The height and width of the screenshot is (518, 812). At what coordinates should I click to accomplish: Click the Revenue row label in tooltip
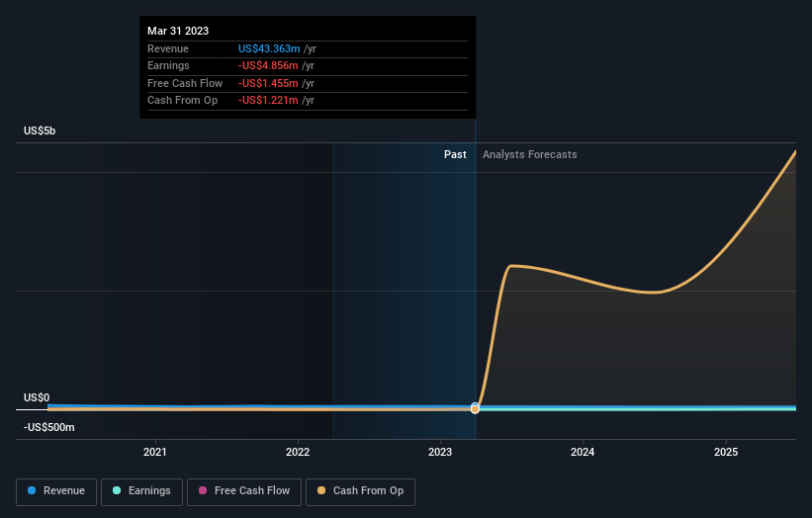[x=168, y=48]
